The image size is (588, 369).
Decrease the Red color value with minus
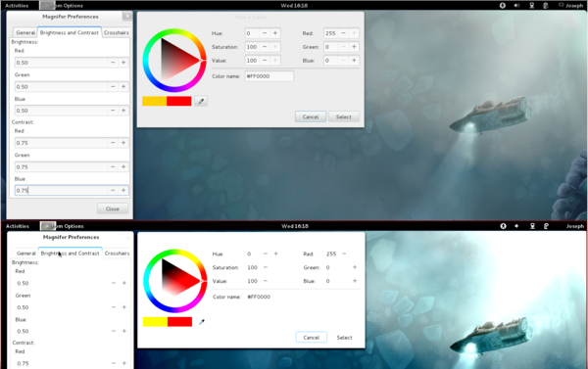344,33
